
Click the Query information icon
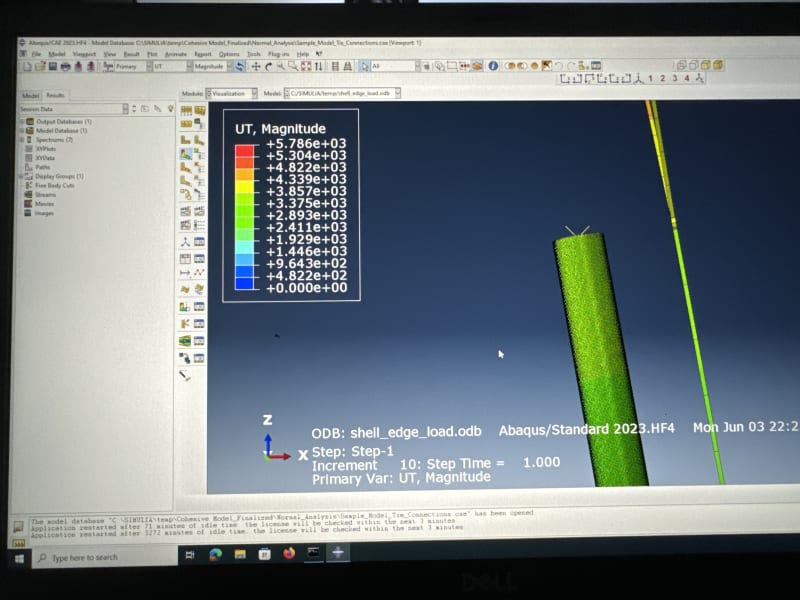coord(493,66)
